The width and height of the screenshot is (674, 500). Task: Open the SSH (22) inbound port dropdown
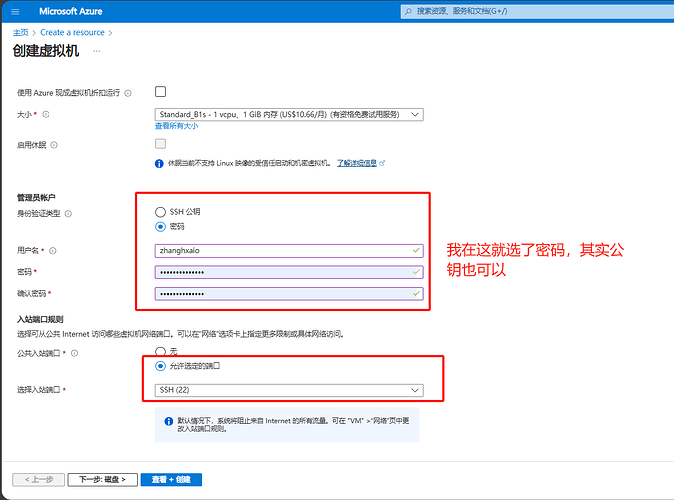289,390
